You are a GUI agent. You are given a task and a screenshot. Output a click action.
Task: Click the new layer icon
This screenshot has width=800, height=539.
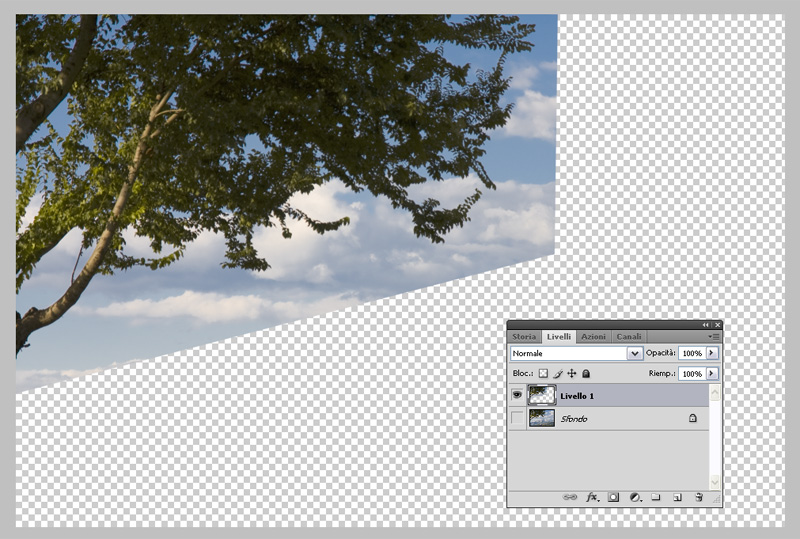pos(677,496)
